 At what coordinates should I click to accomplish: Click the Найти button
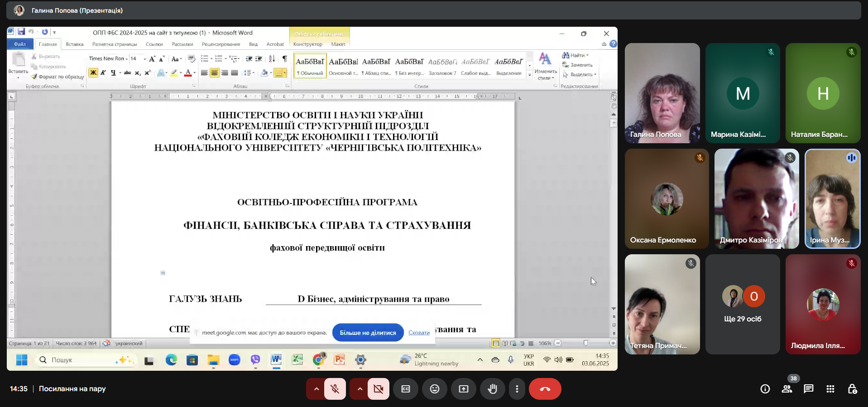pos(575,55)
